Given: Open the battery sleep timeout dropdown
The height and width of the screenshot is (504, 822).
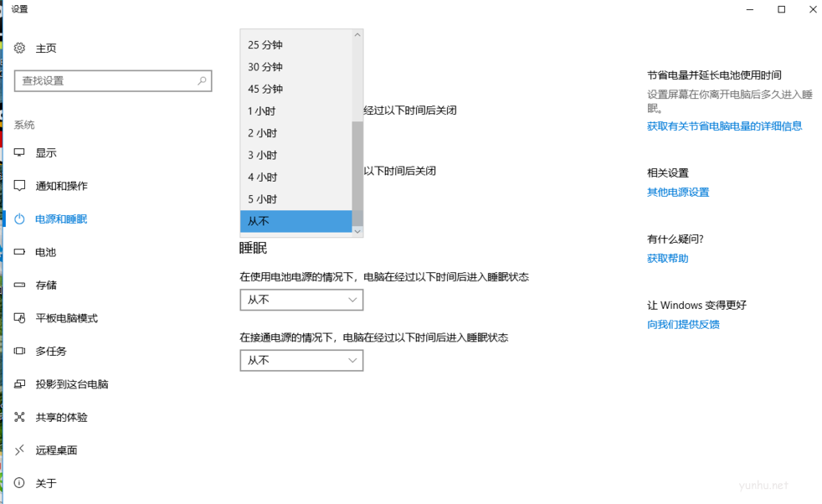Looking at the screenshot, I should 301,299.
